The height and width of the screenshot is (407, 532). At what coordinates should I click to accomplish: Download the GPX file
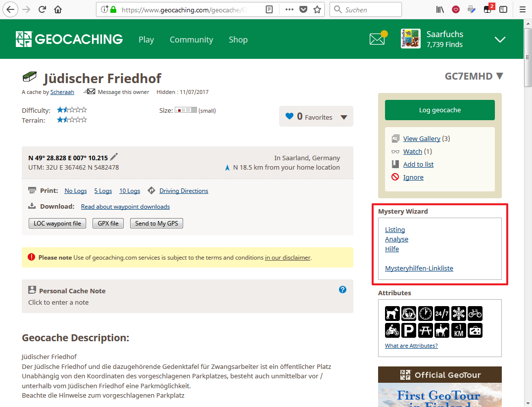108,223
